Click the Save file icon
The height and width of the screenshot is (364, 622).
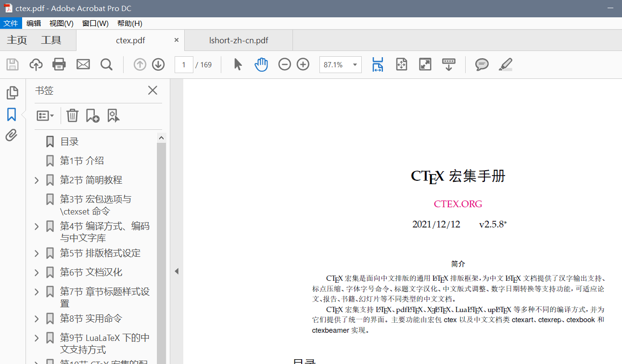(x=12, y=64)
